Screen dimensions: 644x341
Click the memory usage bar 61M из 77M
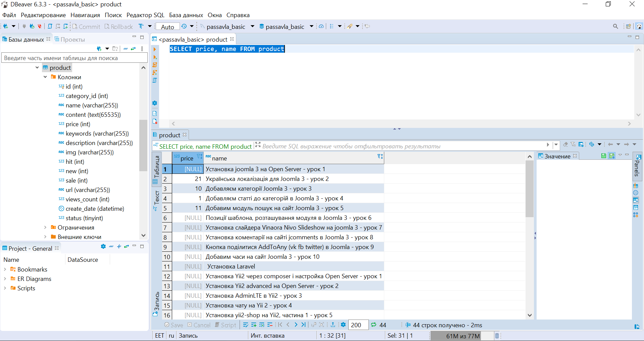tap(463, 336)
